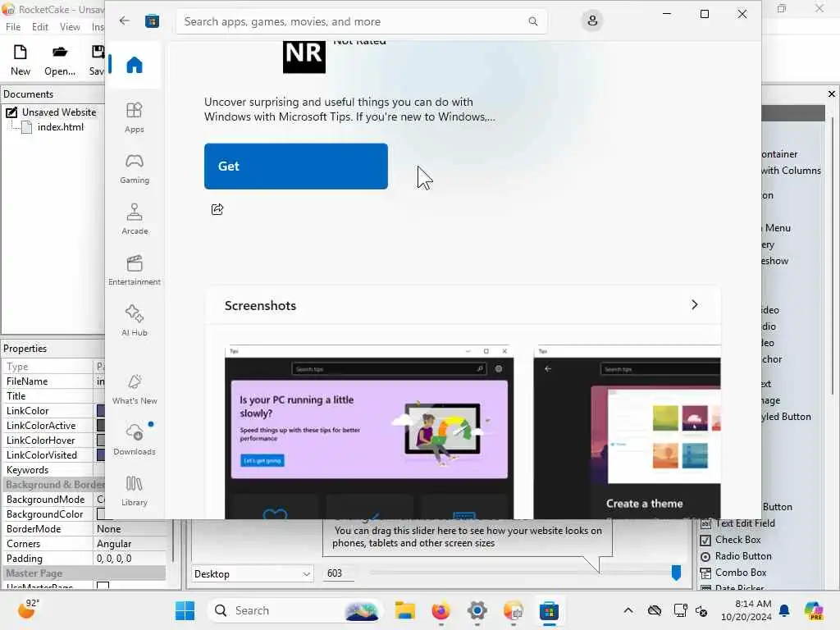This screenshot has width=840, height=630.
Task: Open the Windows Start menu
Action: tap(185, 610)
